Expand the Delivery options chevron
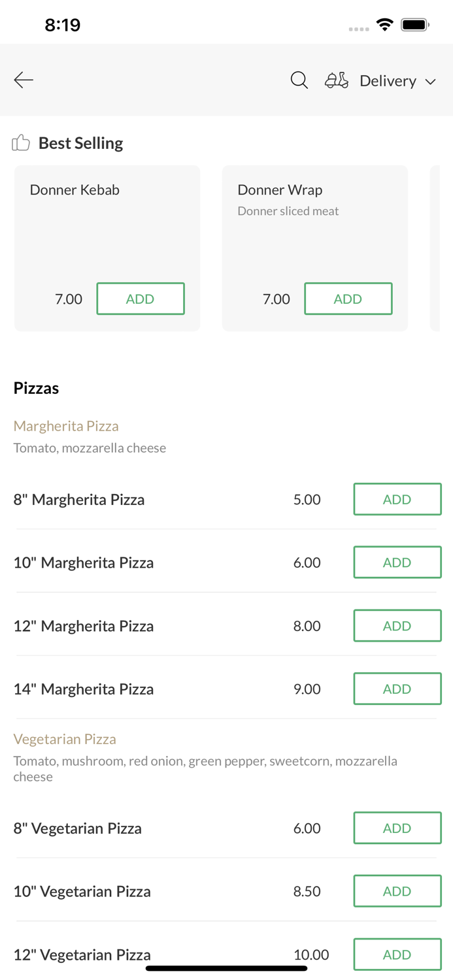Viewport: 453px width, 980px height. point(432,82)
